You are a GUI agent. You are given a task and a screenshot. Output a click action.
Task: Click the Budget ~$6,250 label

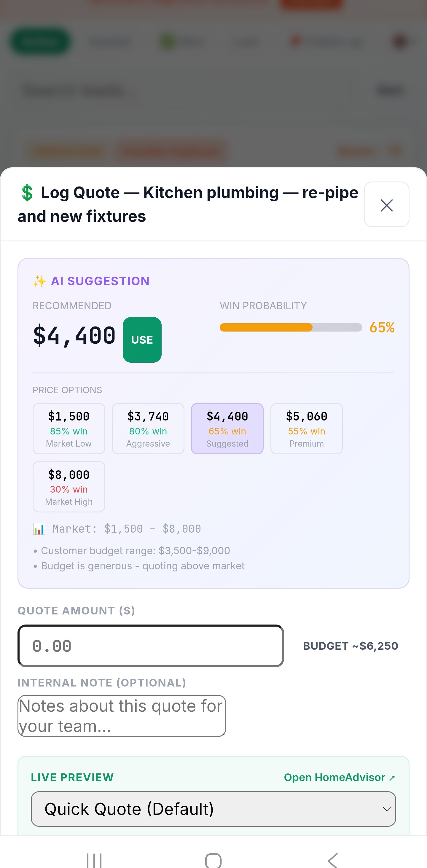tap(350, 646)
